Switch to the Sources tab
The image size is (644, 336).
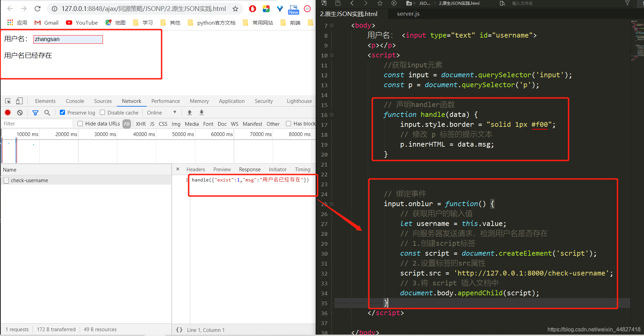(x=103, y=101)
